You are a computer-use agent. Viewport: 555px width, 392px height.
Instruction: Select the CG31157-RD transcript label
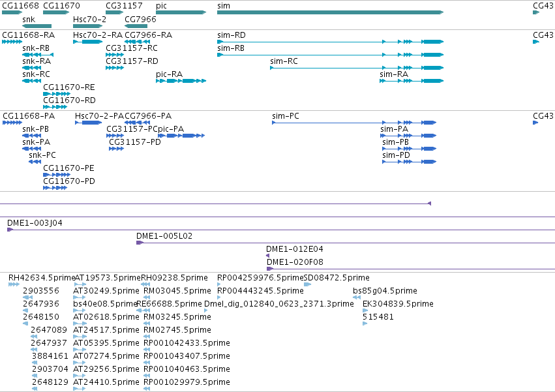click(132, 61)
